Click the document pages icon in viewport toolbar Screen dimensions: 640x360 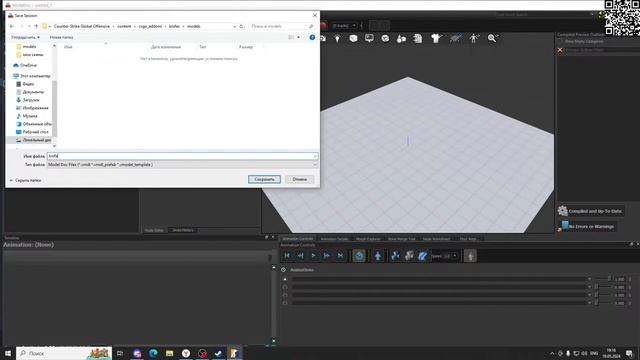click(418, 38)
